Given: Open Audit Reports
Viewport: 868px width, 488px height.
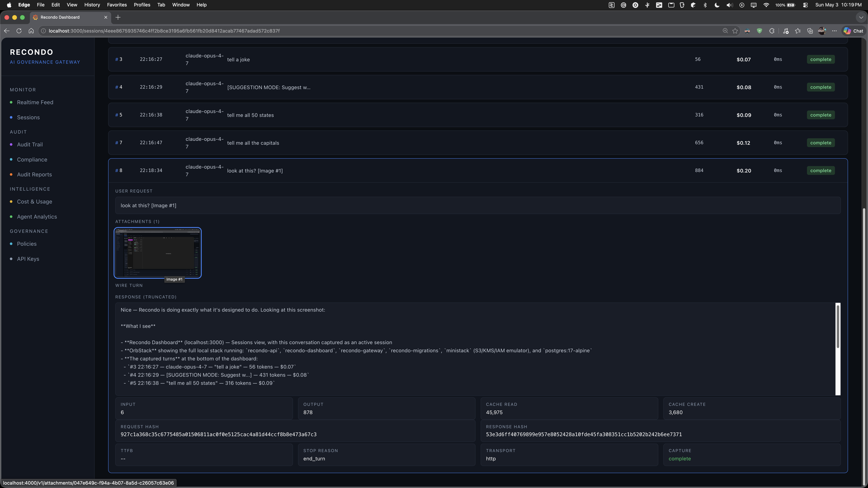Looking at the screenshot, I should tap(34, 175).
